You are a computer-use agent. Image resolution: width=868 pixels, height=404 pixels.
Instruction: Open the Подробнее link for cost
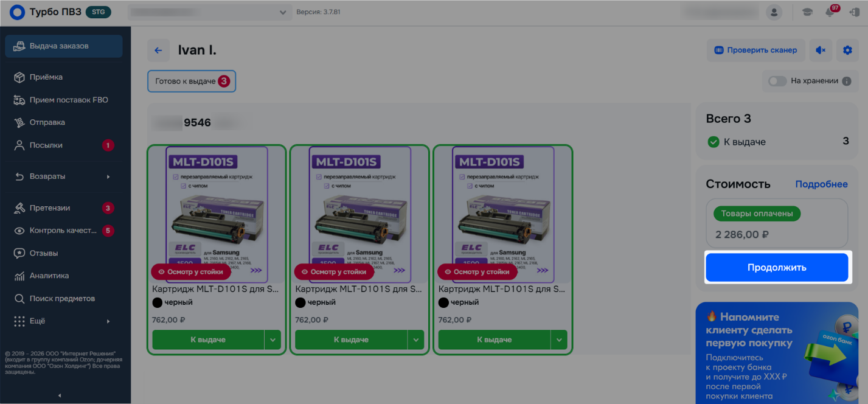click(821, 184)
